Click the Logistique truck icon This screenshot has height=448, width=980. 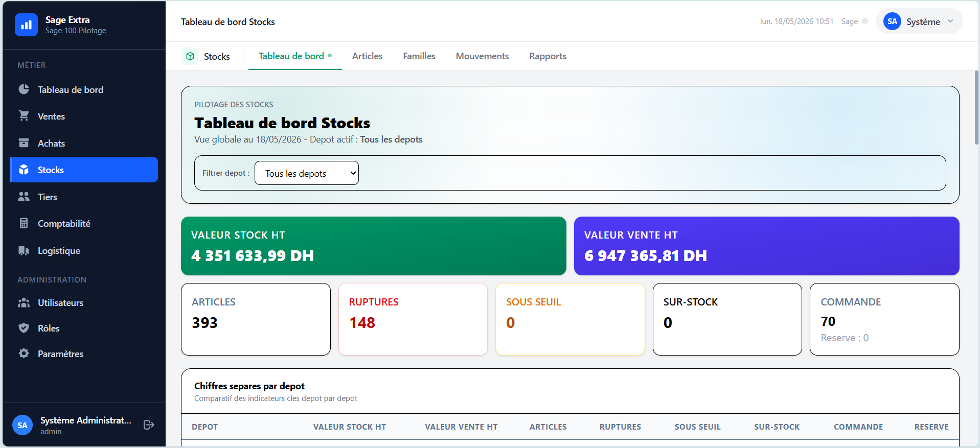[x=24, y=250]
